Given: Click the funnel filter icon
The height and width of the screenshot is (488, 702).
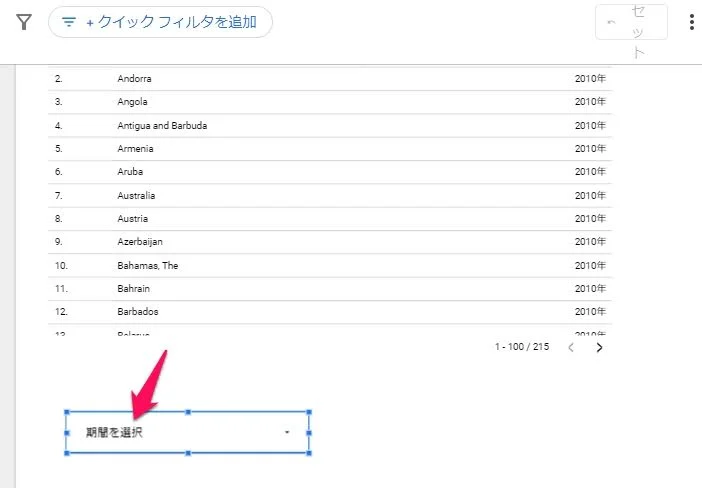Looking at the screenshot, I should click(24, 22).
